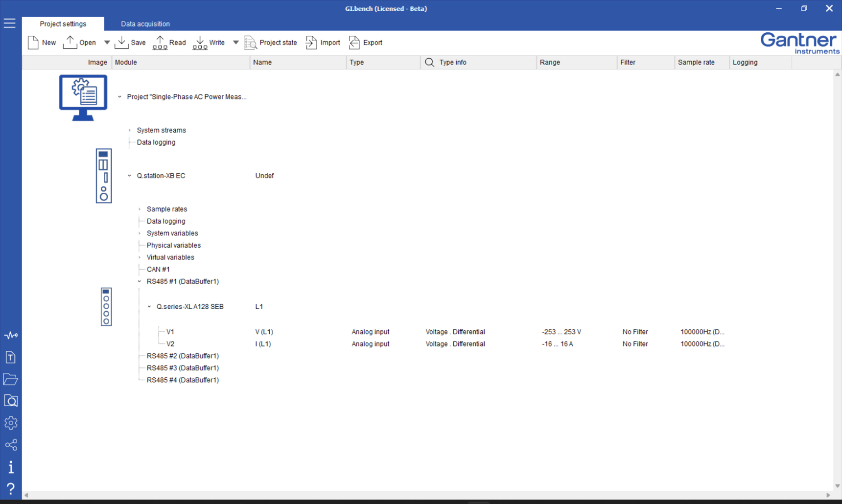Screen dimensions: 842x504
Task: Click the Write to device icon
Action: (x=200, y=43)
